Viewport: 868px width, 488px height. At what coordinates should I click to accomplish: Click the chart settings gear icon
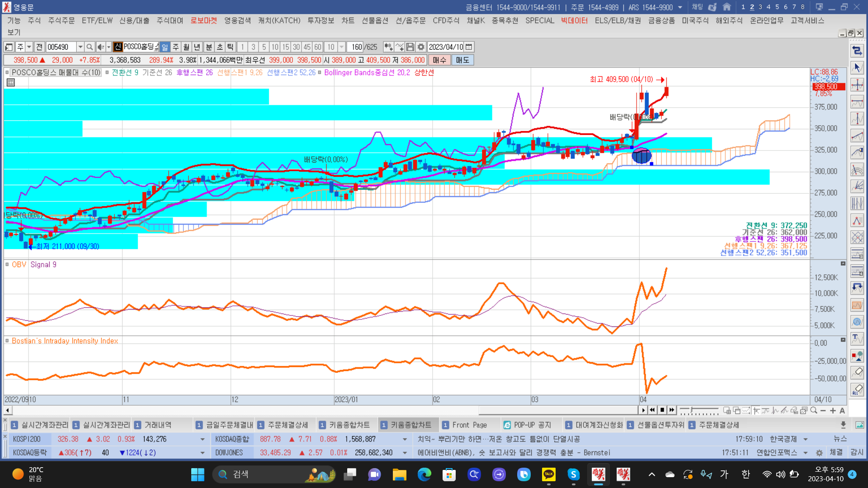coord(421,47)
